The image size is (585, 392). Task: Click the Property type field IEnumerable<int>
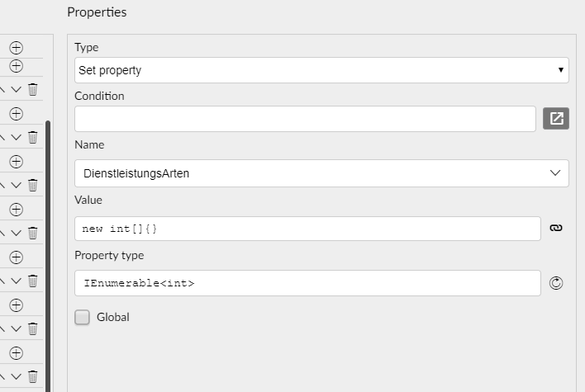pyautogui.click(x=307, y=283)
